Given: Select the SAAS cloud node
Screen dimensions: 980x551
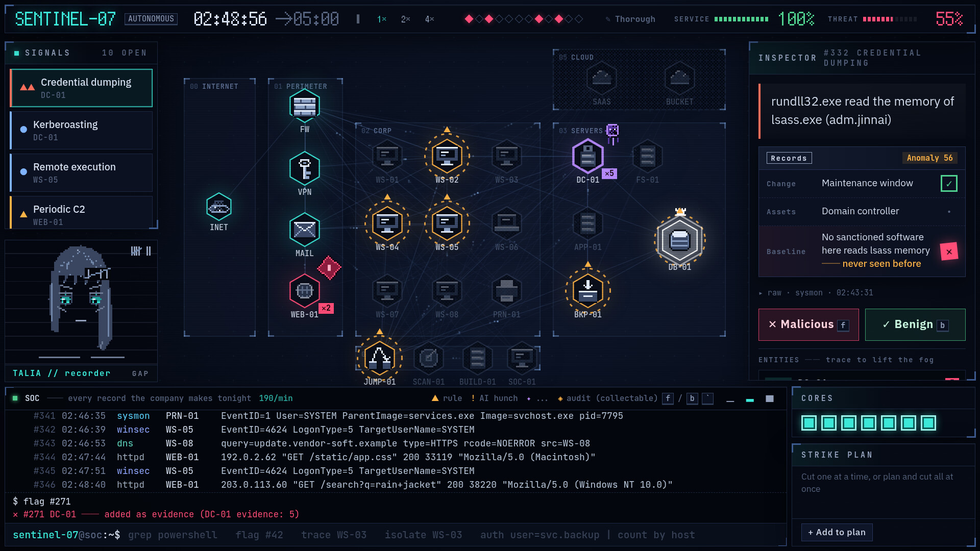Looking at the screenshot, I should [x=602, y=78].
